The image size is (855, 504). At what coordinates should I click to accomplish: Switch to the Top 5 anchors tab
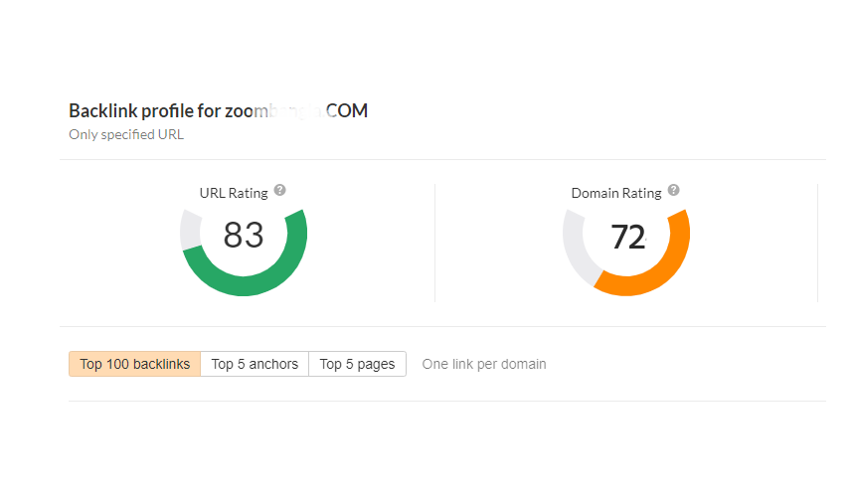pos(255,364)
